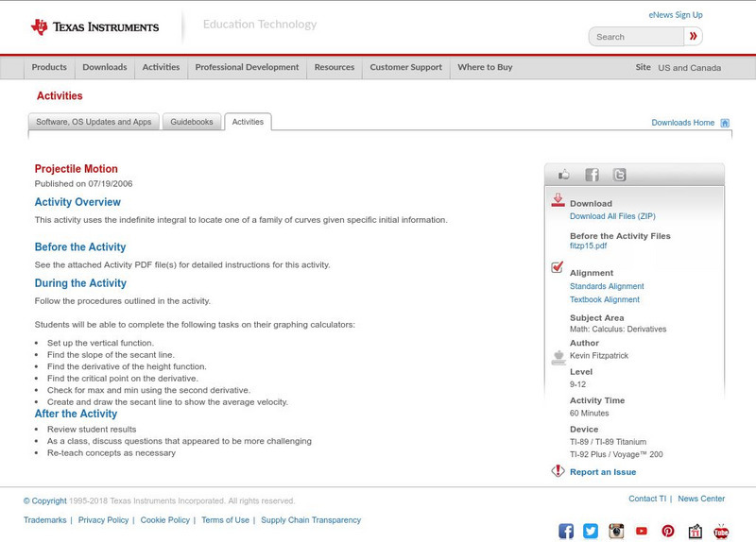Open the footer Instagram icon
Screen dimensions: 756x542
[x=616, y=531]
